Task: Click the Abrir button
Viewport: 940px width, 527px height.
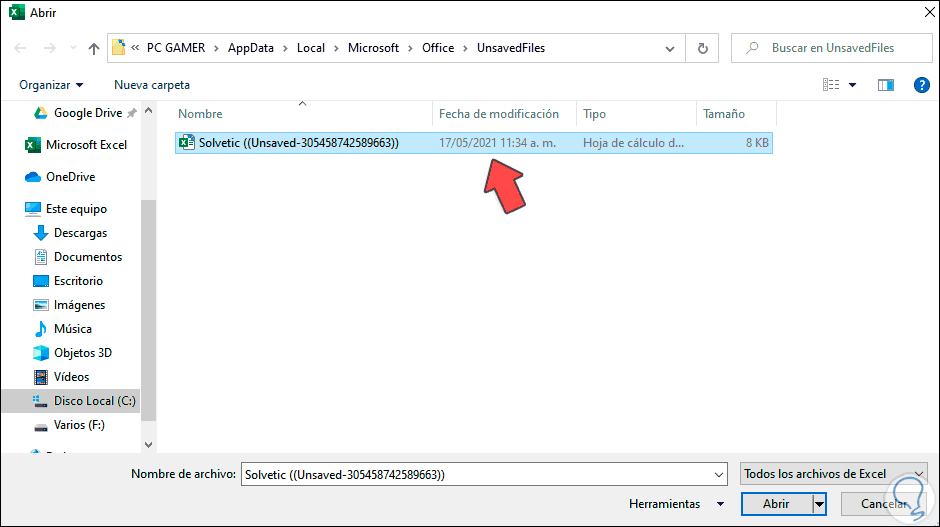Action: [x=776, y=504]
